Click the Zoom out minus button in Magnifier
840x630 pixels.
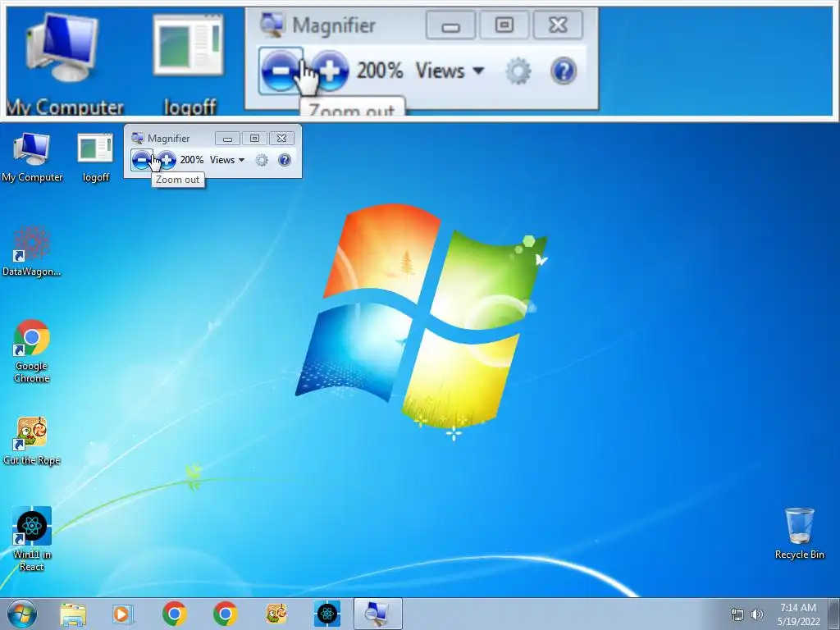[x=141, y=160]
